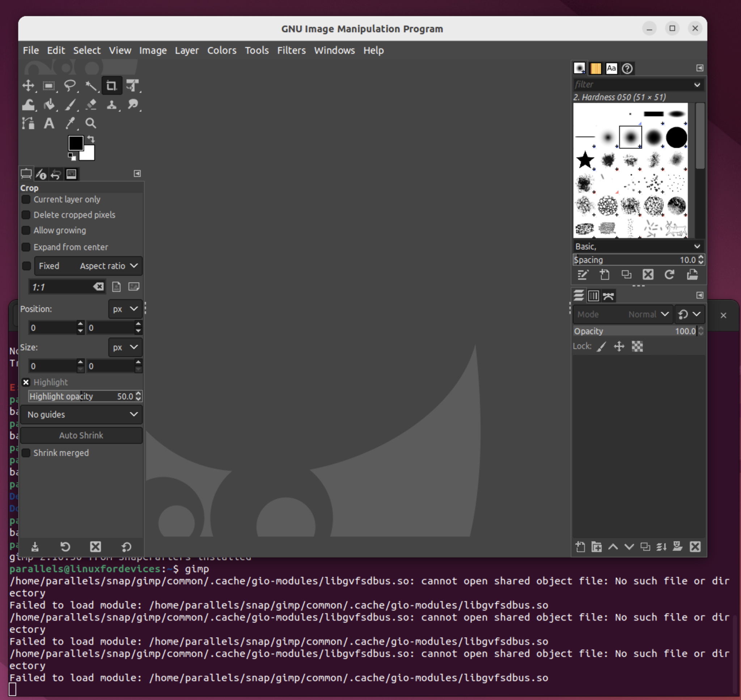Check the Expand from center option
Viewport: 741px width, 700px height.
click(26, 247)
